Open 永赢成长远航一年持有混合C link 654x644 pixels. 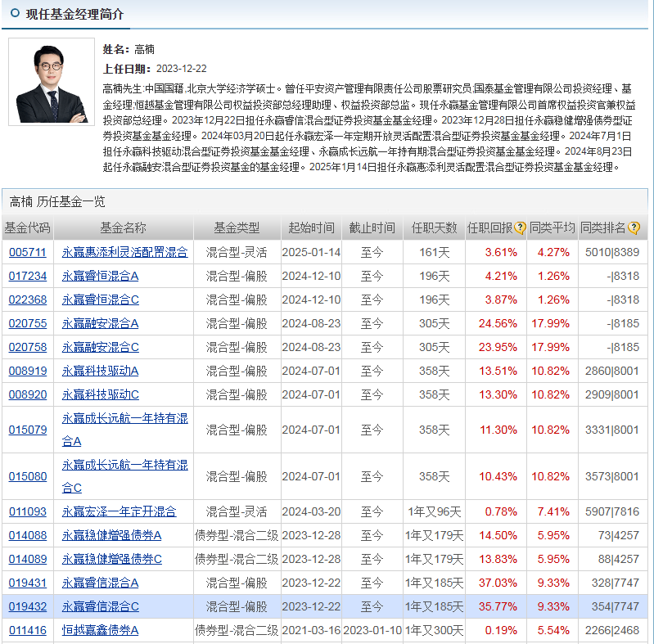click(124, 477)
